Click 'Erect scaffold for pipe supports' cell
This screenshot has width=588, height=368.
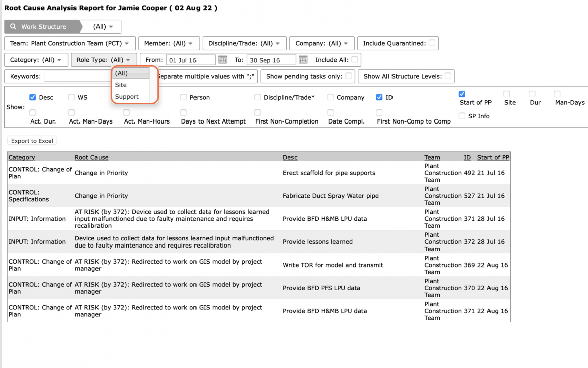point(329,173)
